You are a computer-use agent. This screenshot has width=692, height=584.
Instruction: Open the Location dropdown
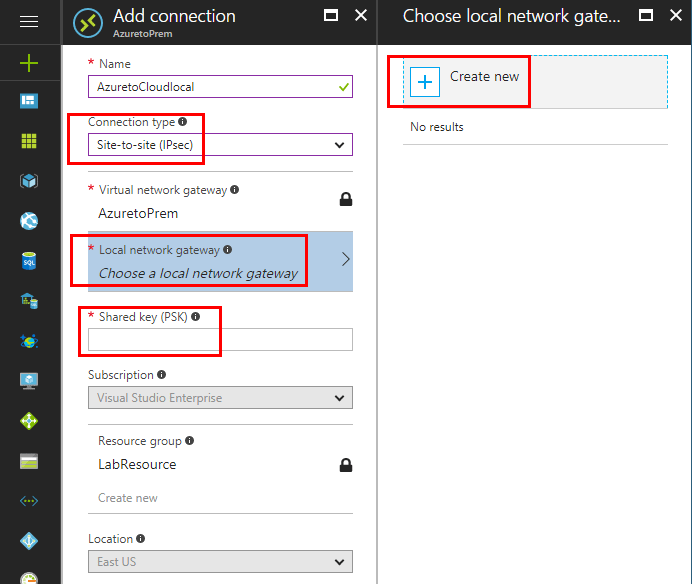pyautogui.click(x=220, y=562)
